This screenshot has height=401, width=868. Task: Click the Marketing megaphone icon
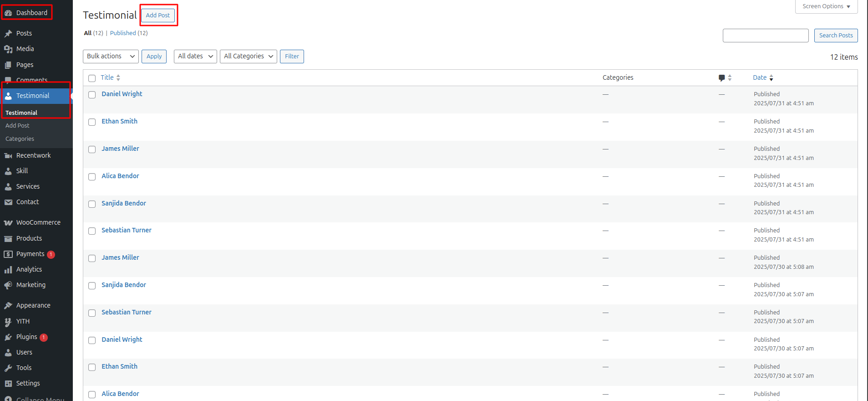pyautogui.click(x=8, y=285)
